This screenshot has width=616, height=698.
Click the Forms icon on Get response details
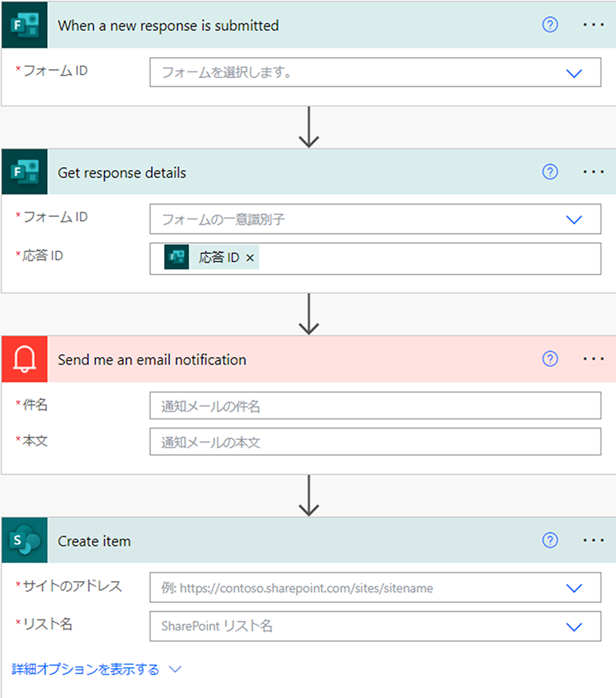[24, 173]
